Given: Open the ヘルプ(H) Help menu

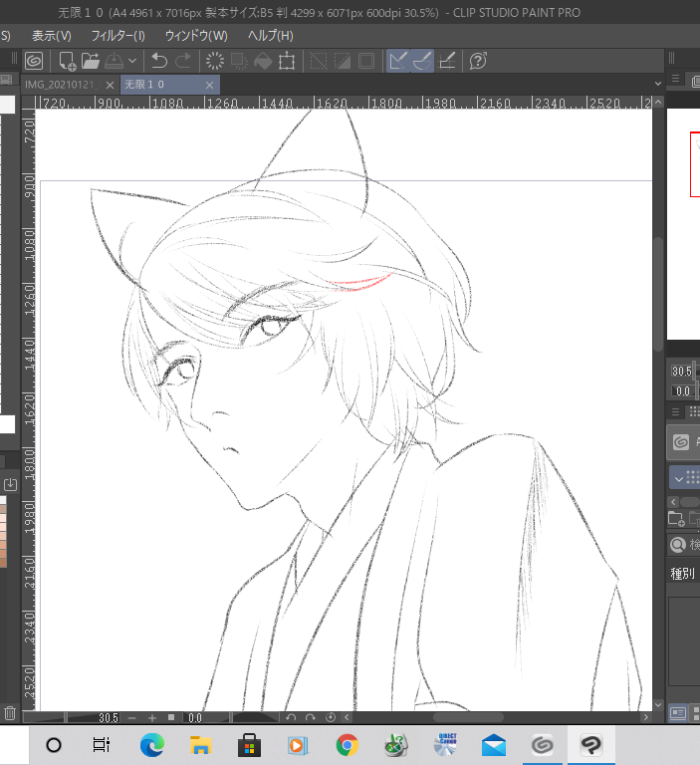Looking at the screenshot, I should tap(271, 36).
